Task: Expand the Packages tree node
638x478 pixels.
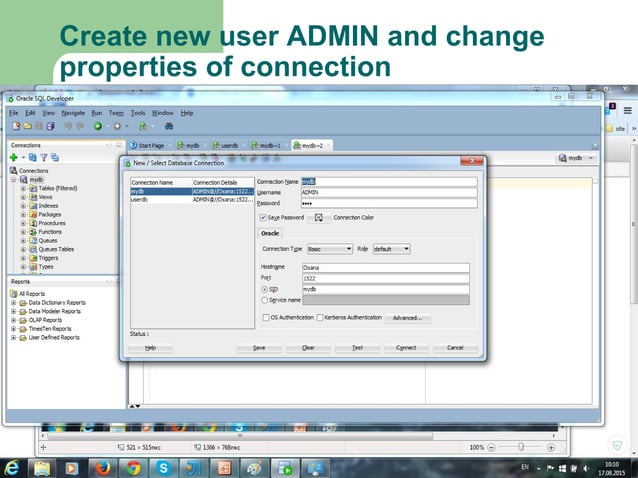Action: (x=23, y=214)
